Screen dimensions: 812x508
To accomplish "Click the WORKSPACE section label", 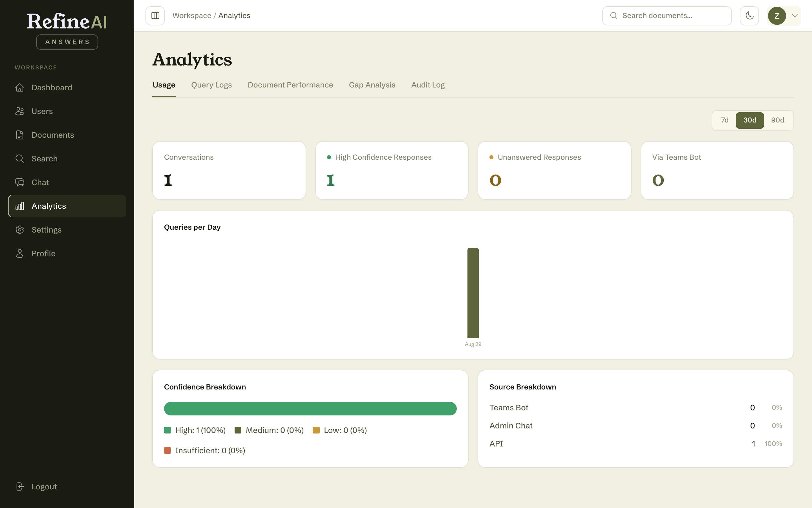I will (x=36, y=67).
